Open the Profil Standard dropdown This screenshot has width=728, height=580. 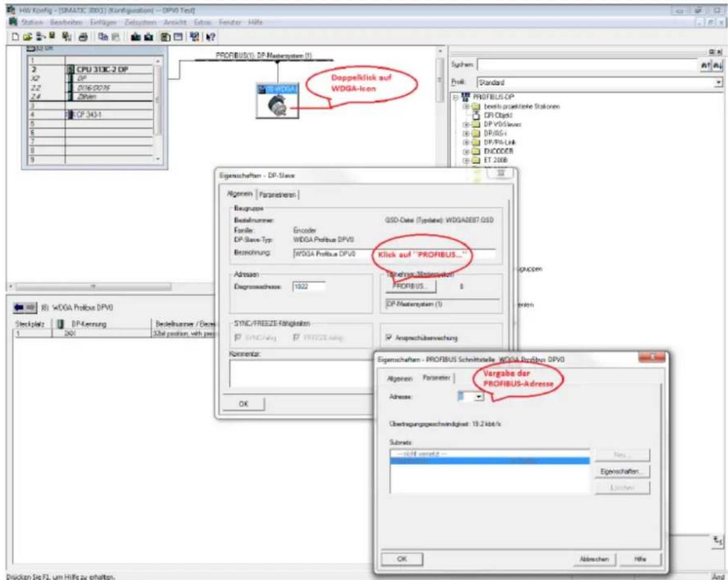click(x=718, y=82)
